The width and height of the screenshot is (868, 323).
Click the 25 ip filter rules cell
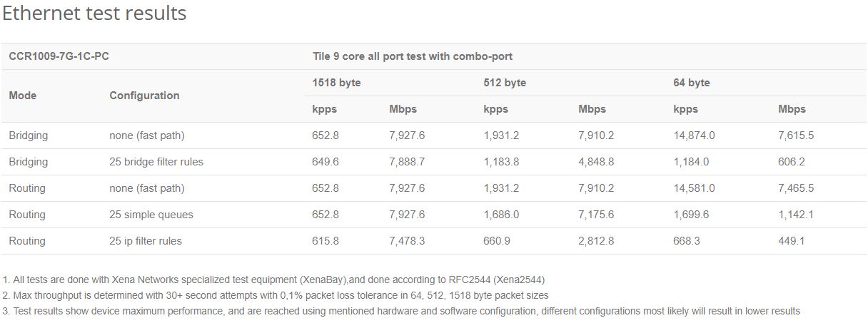pos(146,241)
